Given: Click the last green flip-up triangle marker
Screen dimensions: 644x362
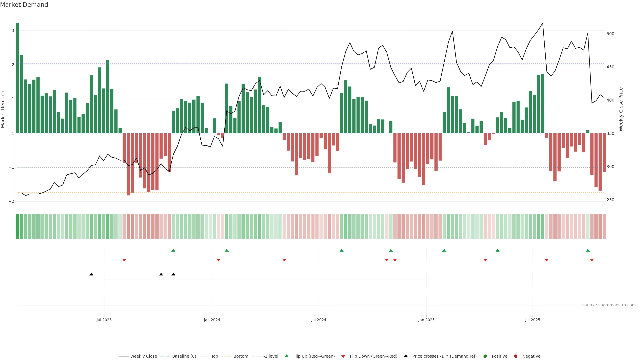Looking at the screenshot, I should click(x=588, y=250).
